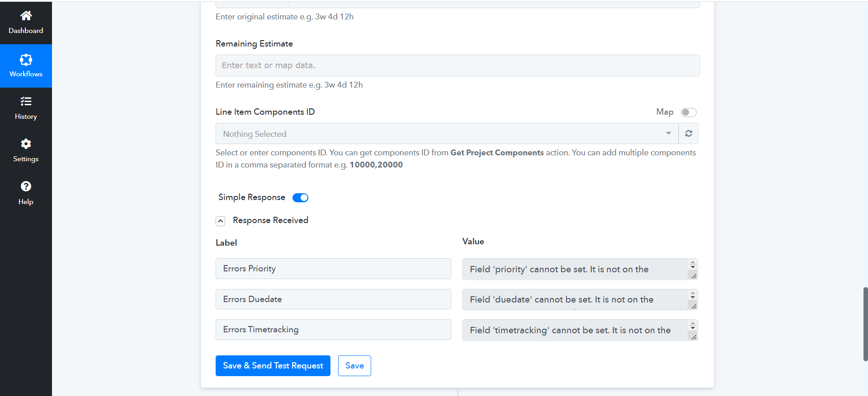Screen dimensions: 868x396
Task: Open the History list icon
Action: (26, 101)
